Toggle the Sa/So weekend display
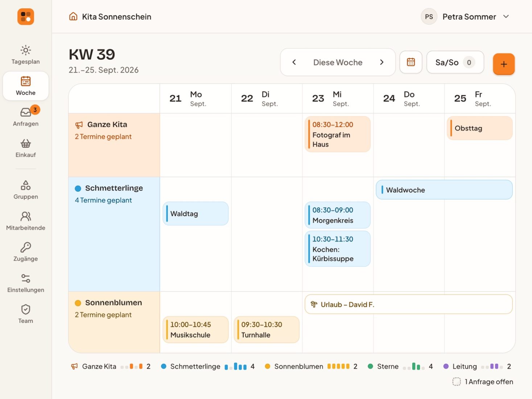The height and width of the screenshot is (399, 532). (455, 62)
